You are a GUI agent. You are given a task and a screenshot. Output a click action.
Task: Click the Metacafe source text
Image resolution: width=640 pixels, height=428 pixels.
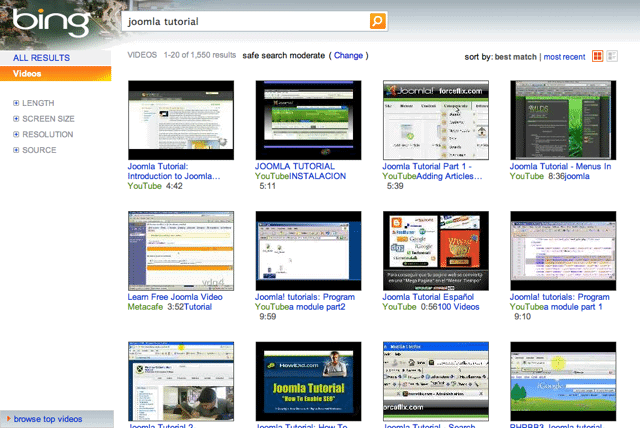coord(145,307)
